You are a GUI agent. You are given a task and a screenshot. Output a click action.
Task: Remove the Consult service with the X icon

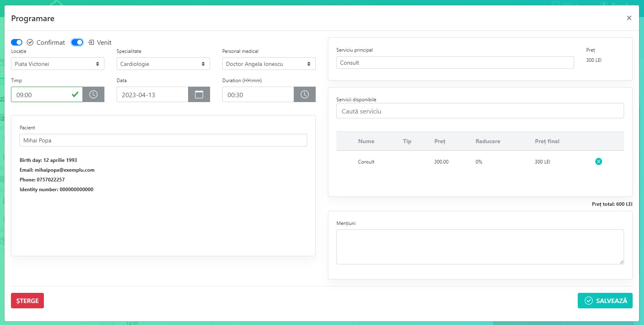point(598,161)
